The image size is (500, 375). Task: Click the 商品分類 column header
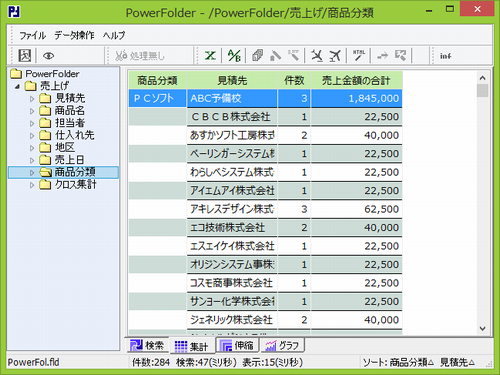[x=157, y=80]
